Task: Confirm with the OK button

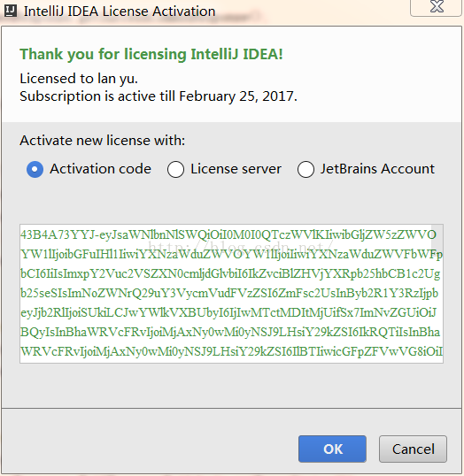Action: (x=332, y=449)
